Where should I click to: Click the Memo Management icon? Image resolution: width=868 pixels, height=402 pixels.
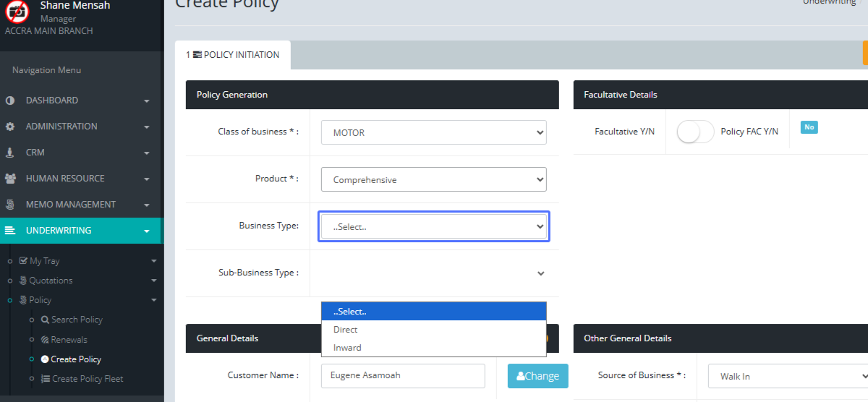pyautogui.click(x=10, y=205)
